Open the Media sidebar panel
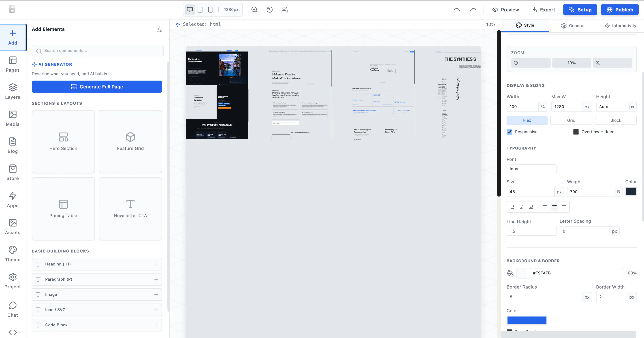 pyautogui.click(x=13, y=118)
